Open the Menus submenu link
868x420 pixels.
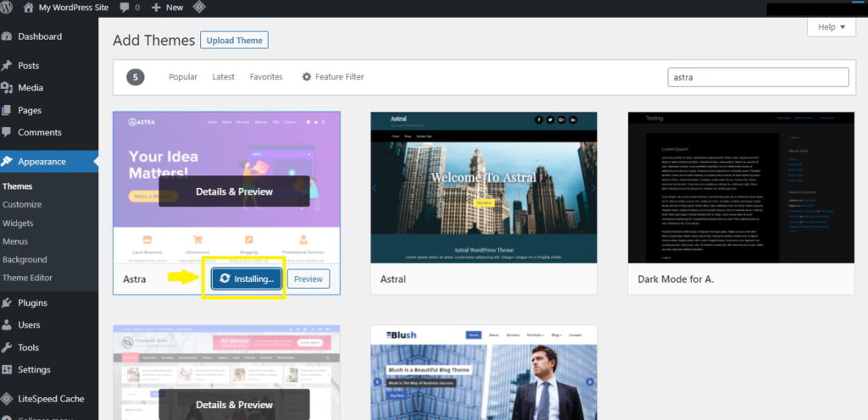tap(15, 241)
